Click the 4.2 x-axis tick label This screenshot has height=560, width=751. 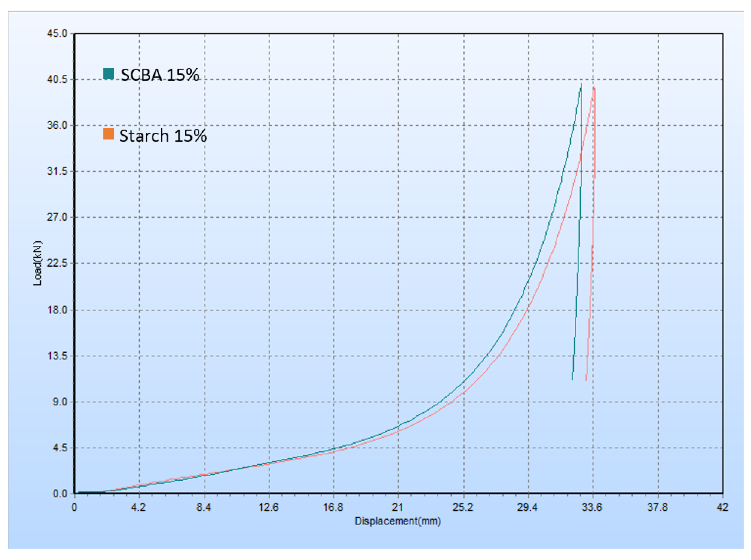coord(139,508)
